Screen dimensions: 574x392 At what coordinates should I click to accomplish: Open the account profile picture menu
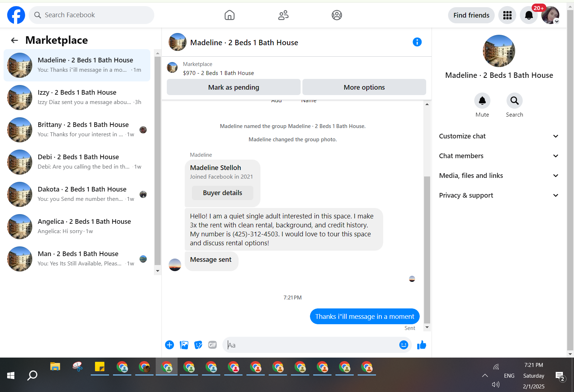pos(550,15)
